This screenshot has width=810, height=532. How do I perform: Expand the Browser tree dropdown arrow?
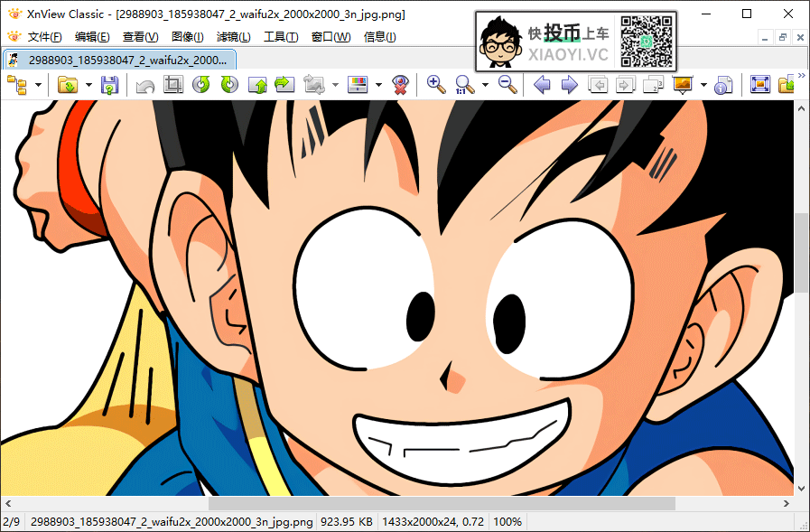(x=38, y=85)
